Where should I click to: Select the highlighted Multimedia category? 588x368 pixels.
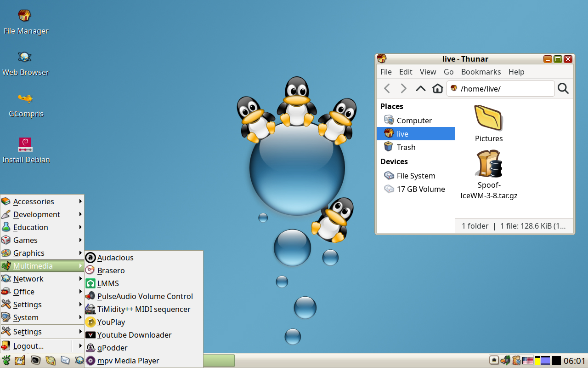click(x=42, y=266)
